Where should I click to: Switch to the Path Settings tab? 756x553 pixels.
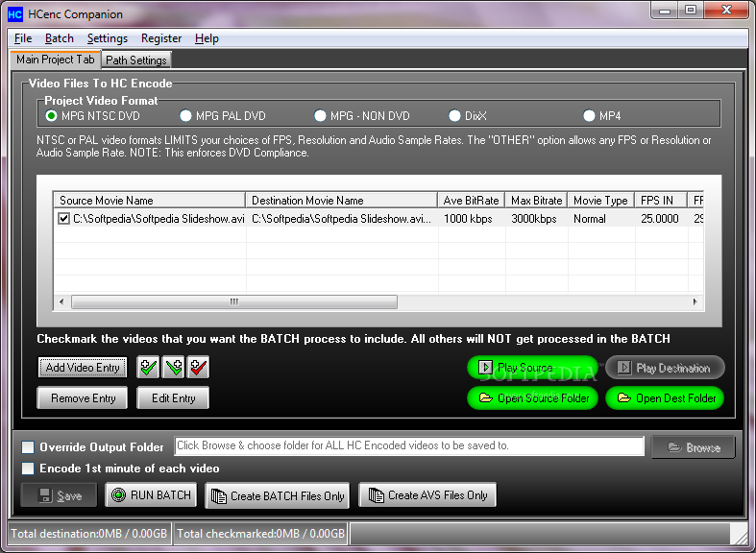(136, 60)
